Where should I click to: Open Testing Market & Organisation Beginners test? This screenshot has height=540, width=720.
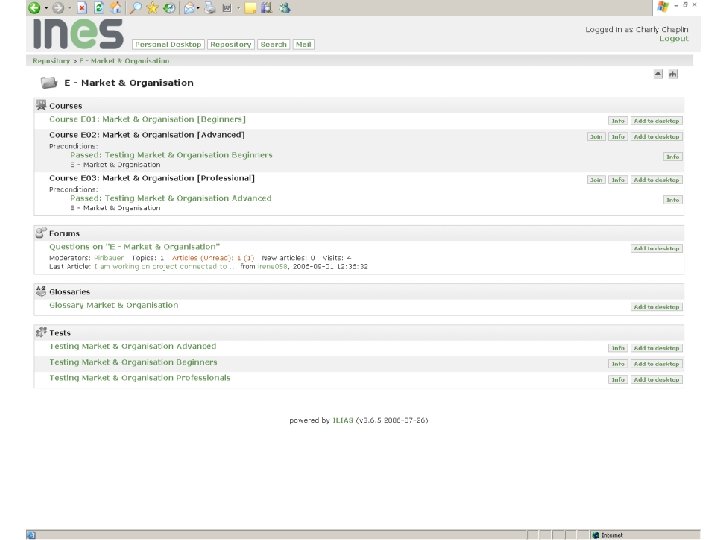[x=133, y=362]
